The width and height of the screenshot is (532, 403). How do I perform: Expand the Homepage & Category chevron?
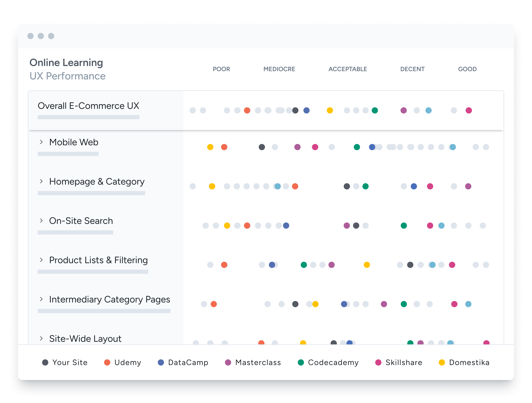click(x=41, y=181)
